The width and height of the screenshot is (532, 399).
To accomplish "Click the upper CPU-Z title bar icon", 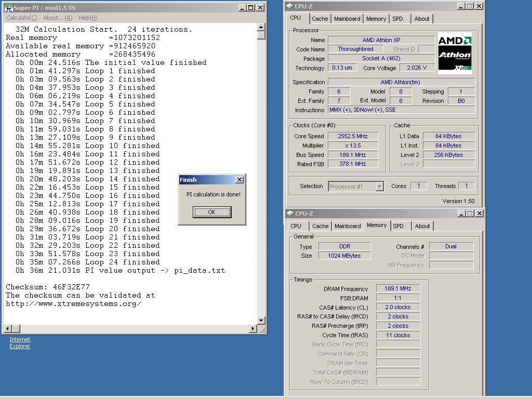I will pos(289,6).
